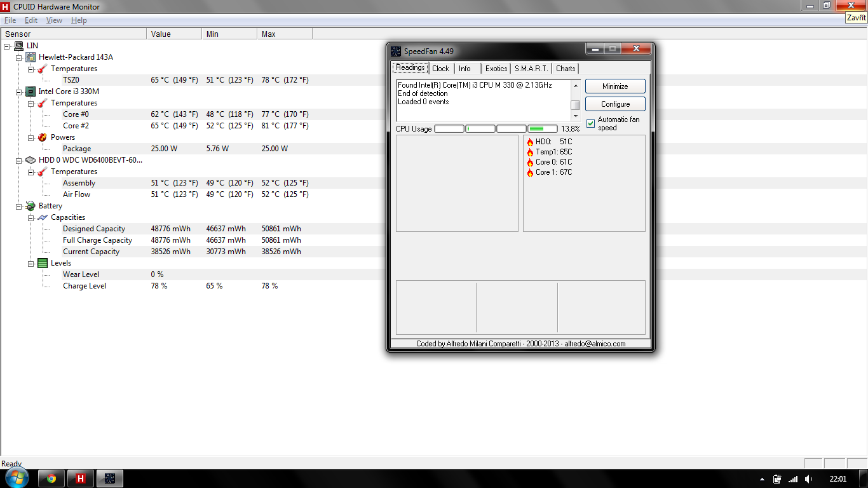The height and width of the screenshot is (488, 868).
Task: Click the flame icon beside HD0 in SpeedFan
Action: tap(530, 142)
